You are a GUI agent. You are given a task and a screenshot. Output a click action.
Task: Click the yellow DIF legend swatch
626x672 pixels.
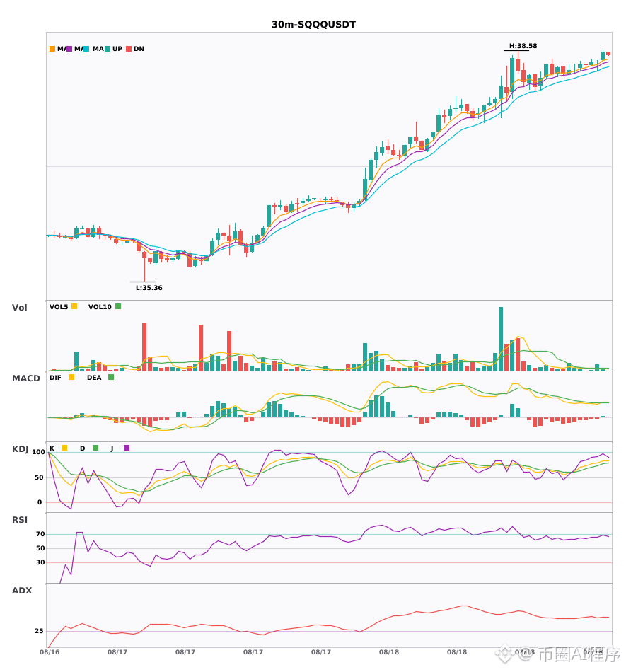pyautogui.click(x=71, y=377)
